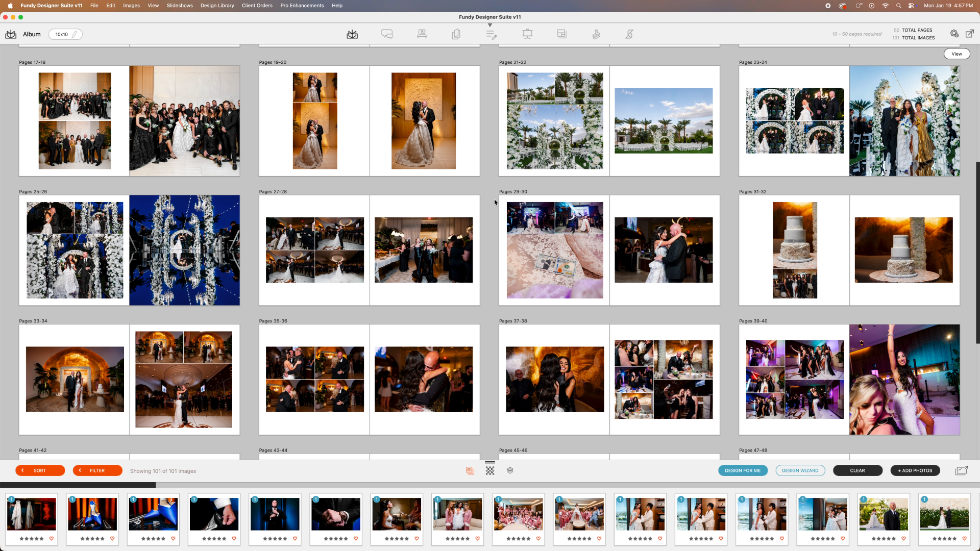Toggle the orange image stack view
This screenshot has width=980, height=551.
click(470, 470)
